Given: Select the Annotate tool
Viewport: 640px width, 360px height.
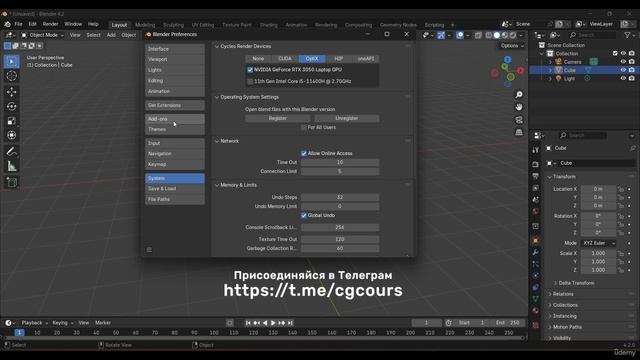Looking at the screenshot, I should tap(11, 151).
